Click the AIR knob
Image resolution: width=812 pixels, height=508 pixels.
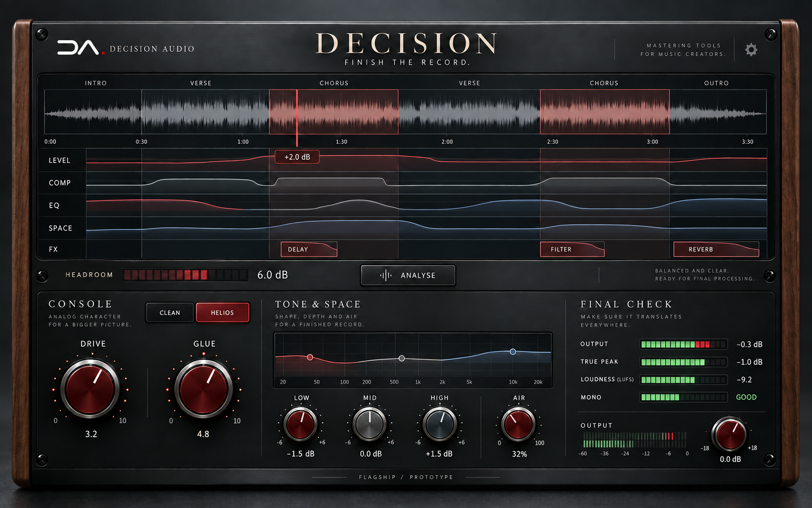pyautogui.click(x=519, y=424)
